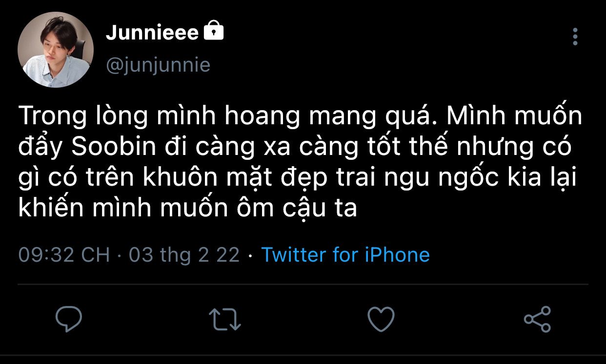Click the words "càng xa càng tốt"
This screenshot has height=364, width=606.
(255, 148)
